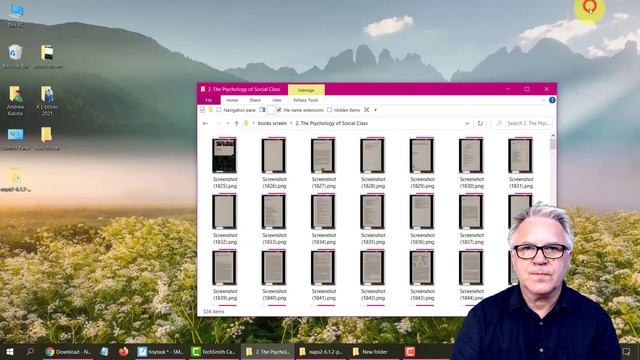
Task: Select Screenshot (1839).png thumbnail
Action: pos(224,267)
